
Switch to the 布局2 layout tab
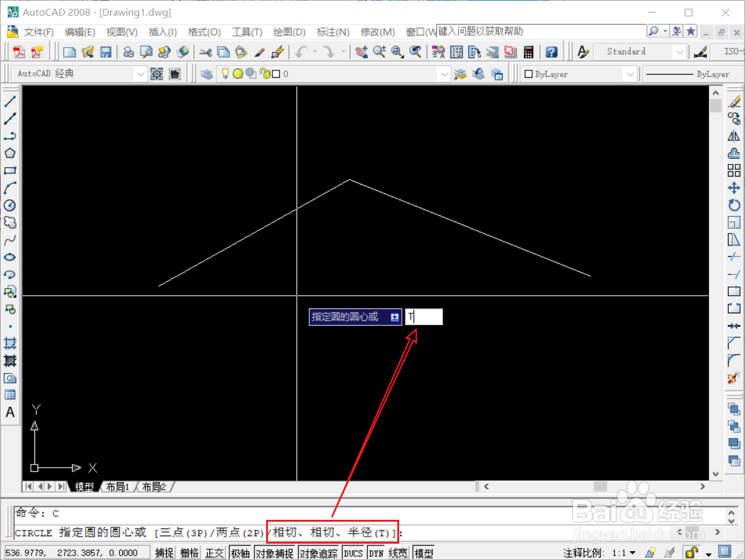tap(154, 487)
